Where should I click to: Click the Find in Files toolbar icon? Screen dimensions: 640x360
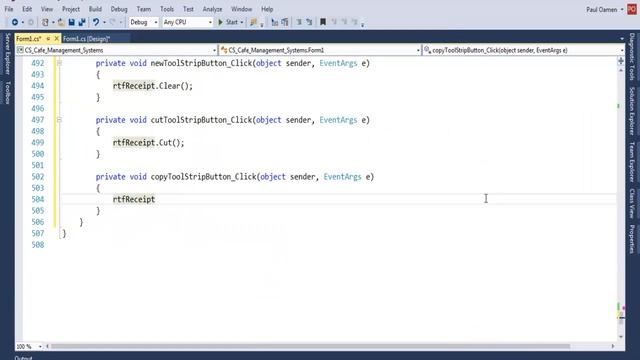coord(253,22)
